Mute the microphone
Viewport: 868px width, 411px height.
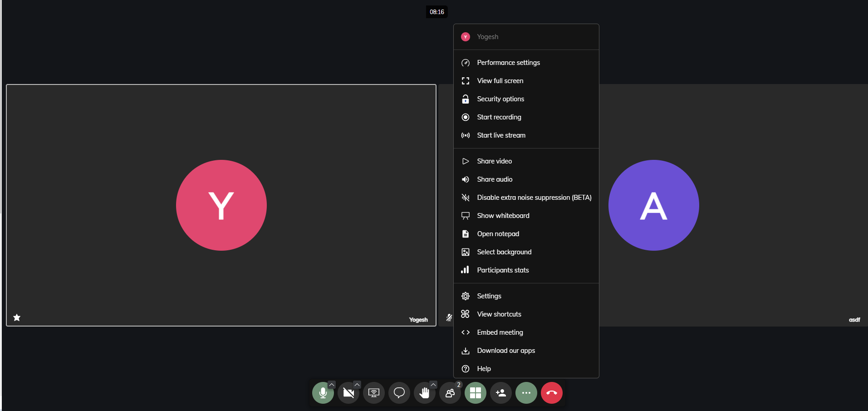(x=323, y=392)
